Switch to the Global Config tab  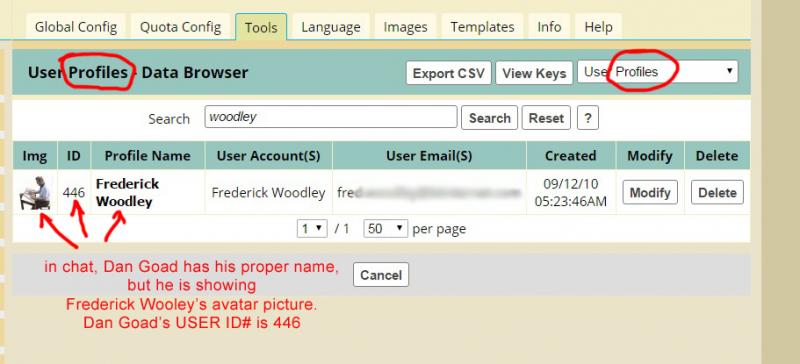pyautogui.click(x=76, y=27)
